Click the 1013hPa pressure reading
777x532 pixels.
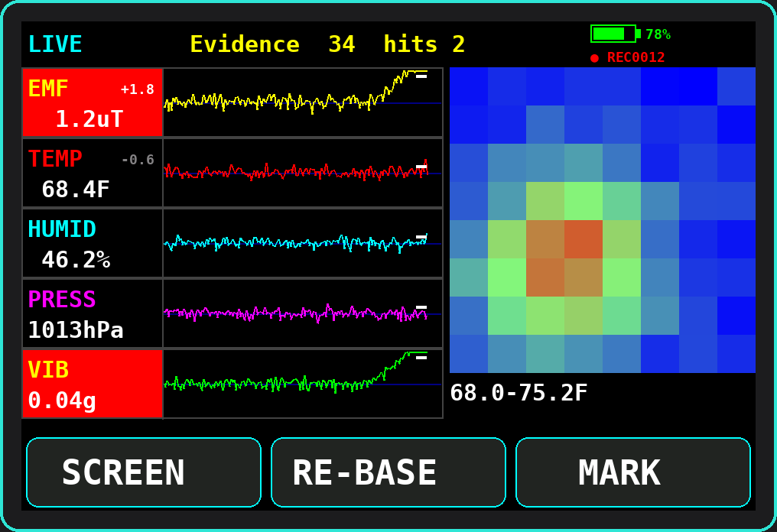pyautogui.click(x=75, y=330)
